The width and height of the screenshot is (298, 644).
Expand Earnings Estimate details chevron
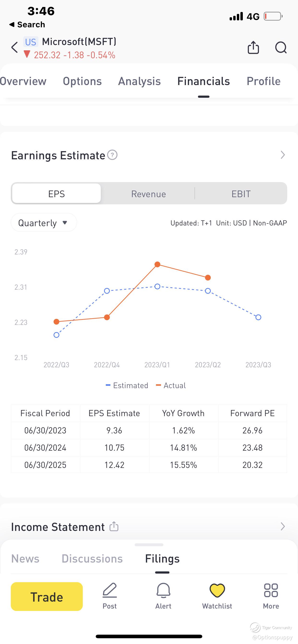pos(283,155)
